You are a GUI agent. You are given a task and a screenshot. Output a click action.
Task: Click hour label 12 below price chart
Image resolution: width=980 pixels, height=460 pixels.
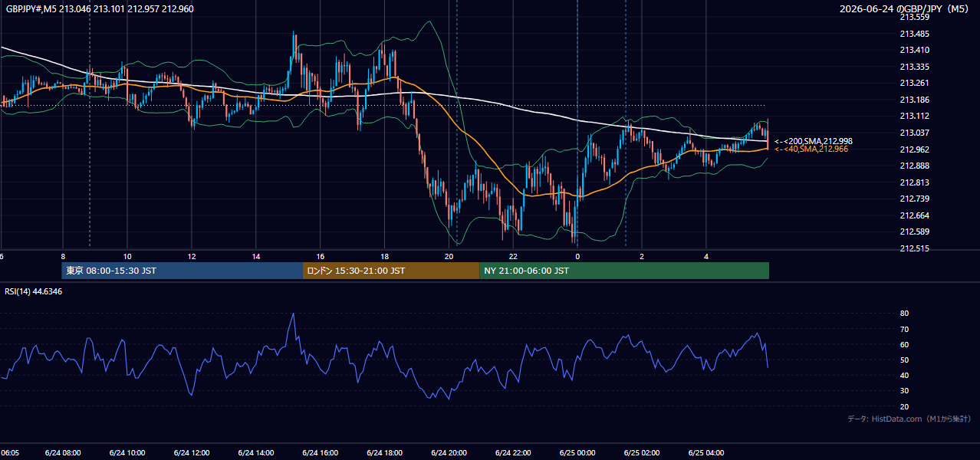pyautogui.click(x=192, y=257)
